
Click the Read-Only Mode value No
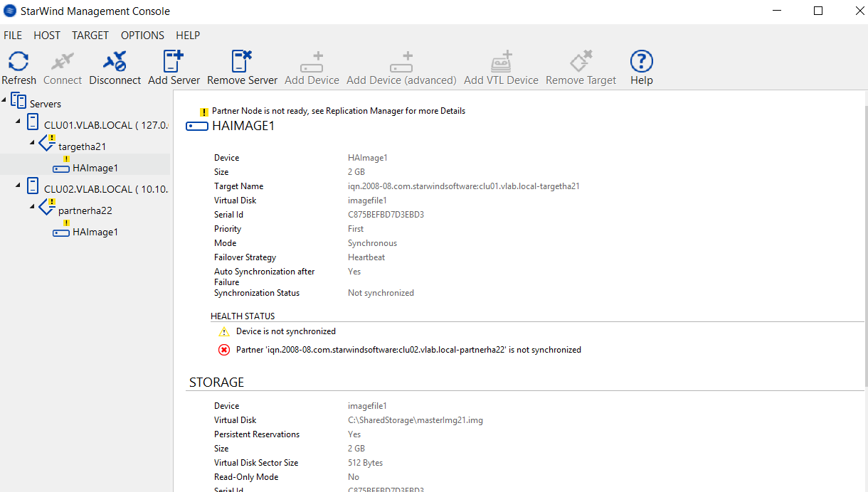[x=354, y=477]
